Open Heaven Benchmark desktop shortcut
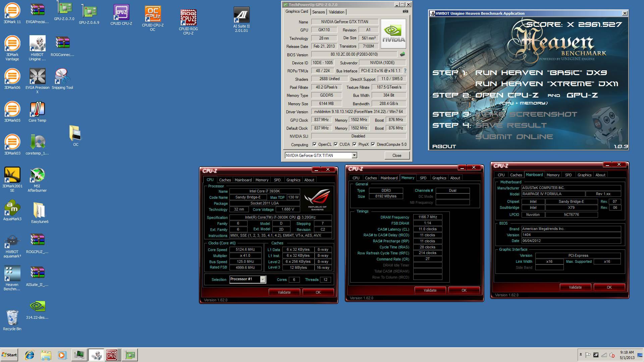 pyautogui.click(x=12, y=278)
